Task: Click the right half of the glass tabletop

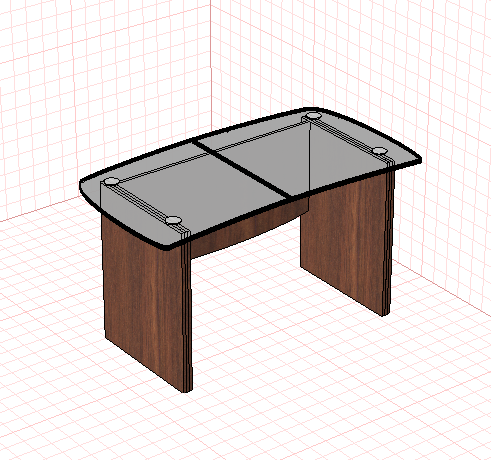Action: 310,150
